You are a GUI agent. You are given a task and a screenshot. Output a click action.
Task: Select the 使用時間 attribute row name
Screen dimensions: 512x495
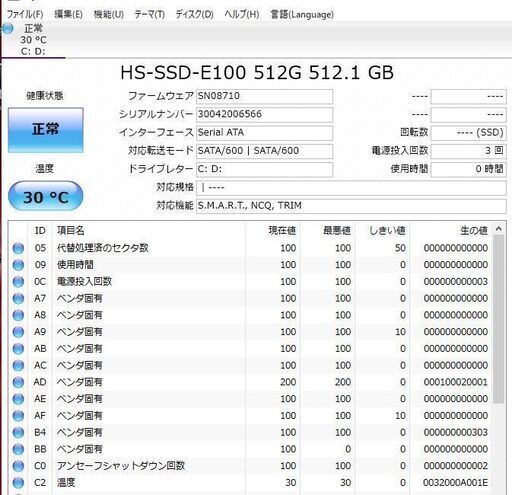pyautogui.click(x=75, y=265)
